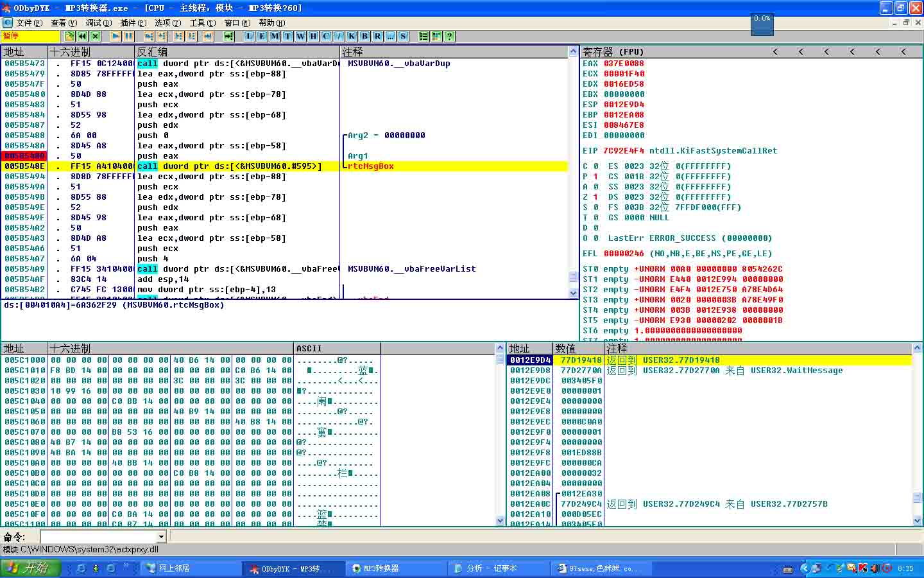Toggle the Z flag value

[x=595, y=197]
